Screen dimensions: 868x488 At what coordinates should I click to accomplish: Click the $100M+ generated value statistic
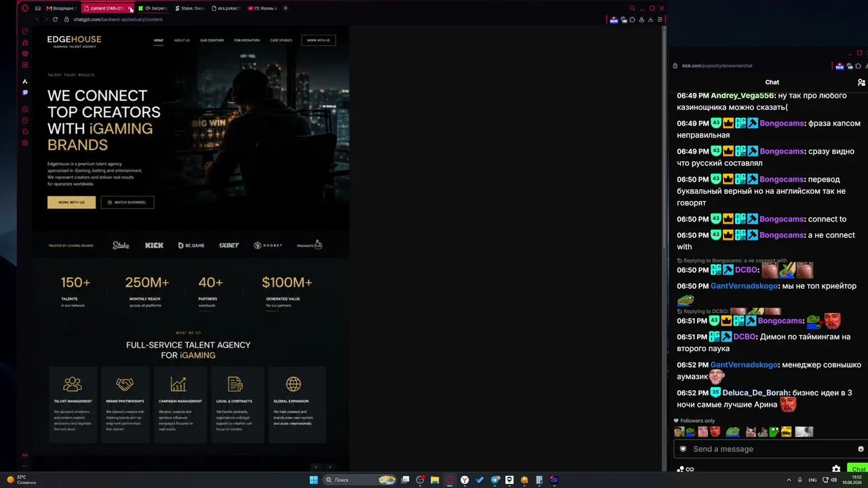click(287, 283)
